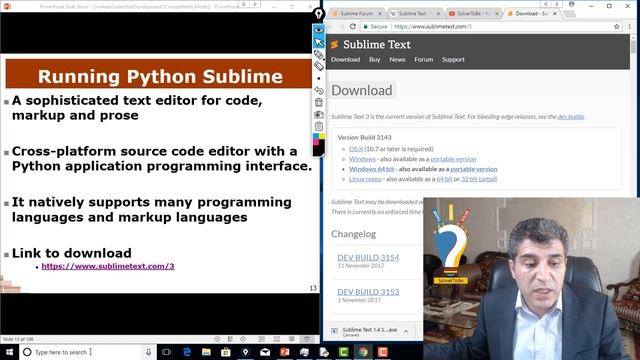The width and height of the screenshot is (640, 360).
Task: Pick the pen size dot in annotation toolbar
Action: (318, 78)
